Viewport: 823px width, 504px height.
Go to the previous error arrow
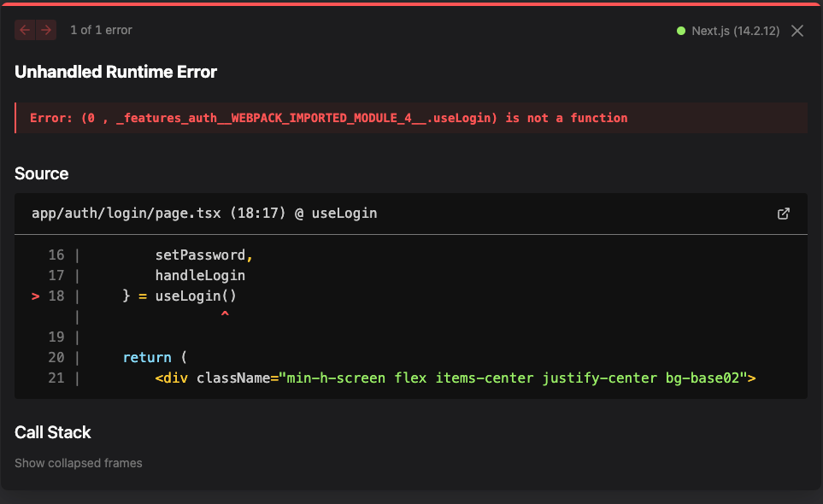tap(25, 30)
